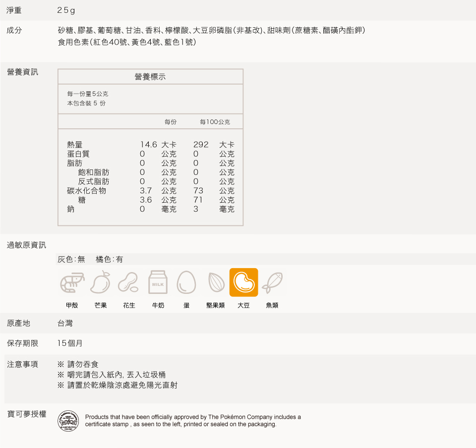Screen dimensions: 476x448
Task: Click the 熱量 row label
Action: [x=75, y=145]
